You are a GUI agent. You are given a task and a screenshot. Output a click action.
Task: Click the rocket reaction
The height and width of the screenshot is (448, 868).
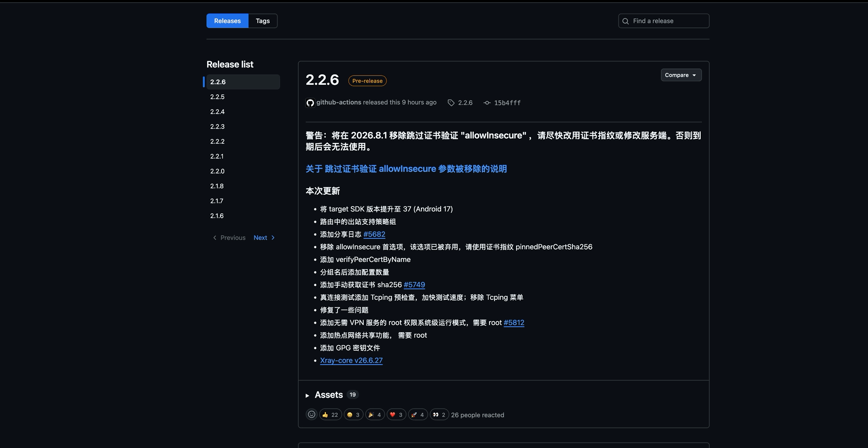[418, 415]
